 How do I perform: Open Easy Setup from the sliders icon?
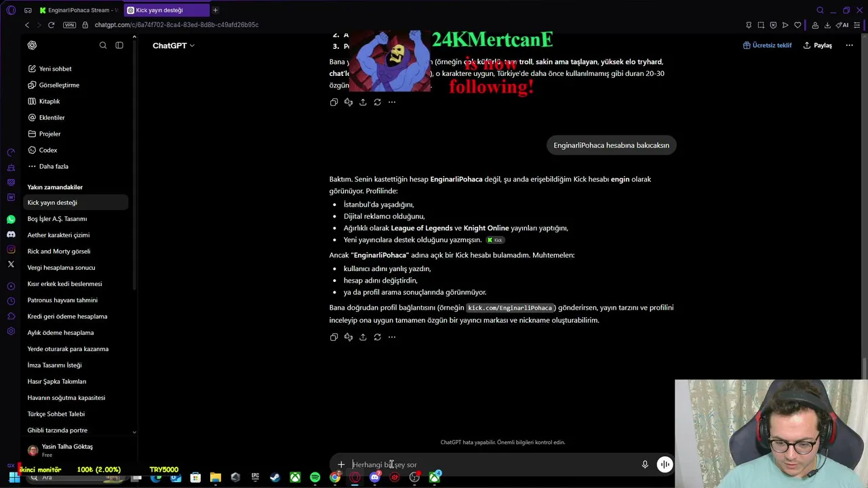tap(858, 25)
